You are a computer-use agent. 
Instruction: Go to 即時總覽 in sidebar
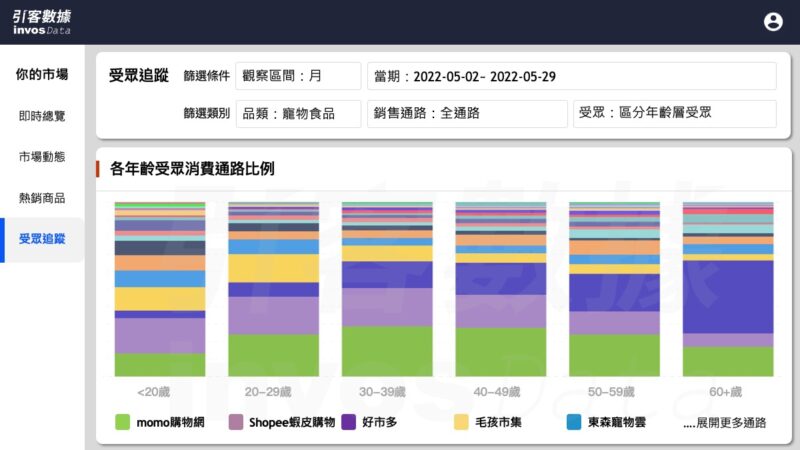[x=42, y=116]
